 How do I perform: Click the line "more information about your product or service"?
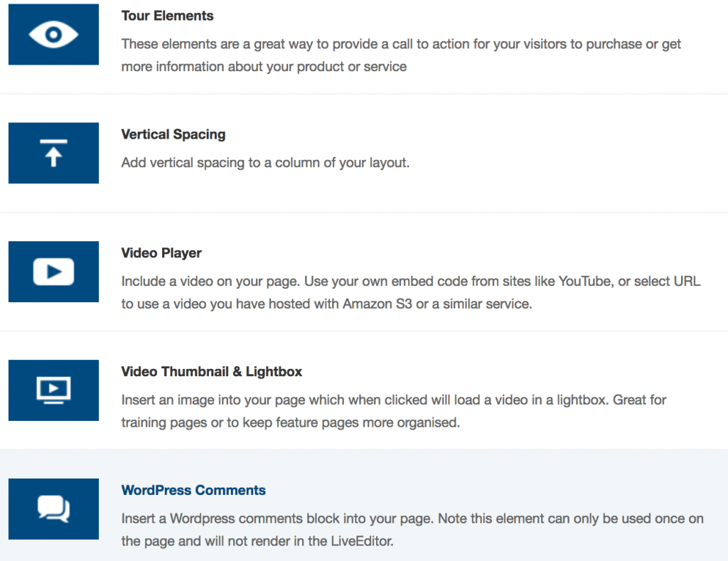(264, 67)
